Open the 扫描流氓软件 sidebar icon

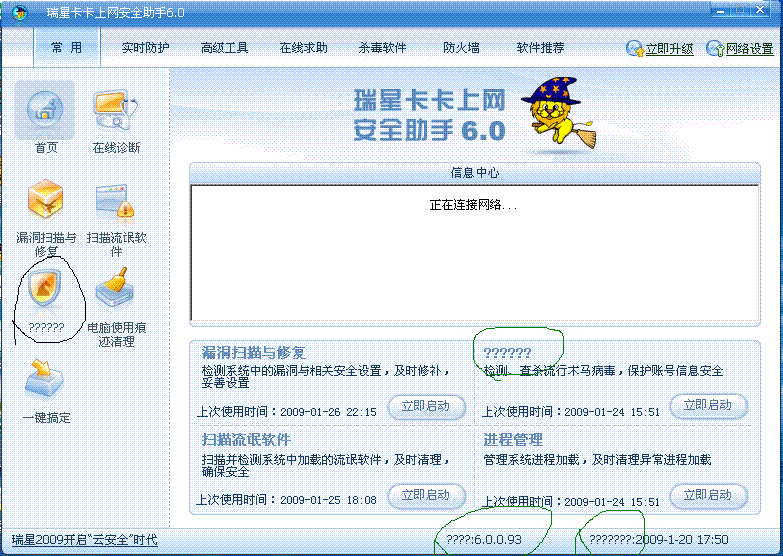point(115,201)
